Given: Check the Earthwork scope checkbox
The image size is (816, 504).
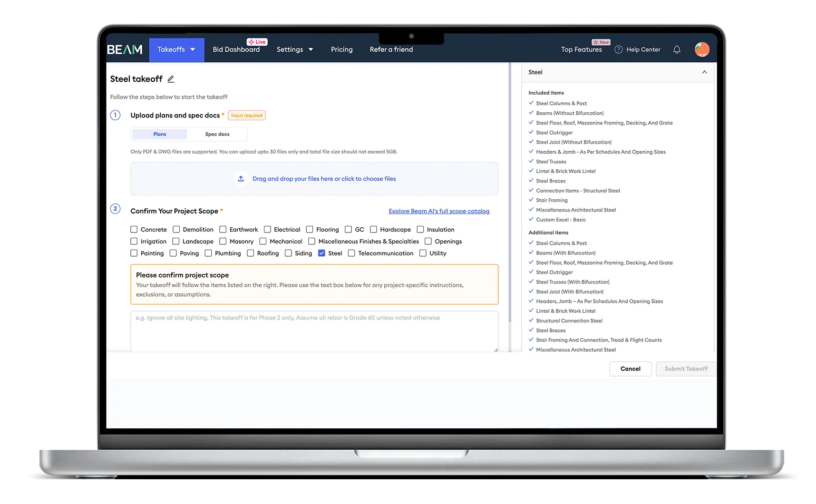Looking at the screenshot, I should point(223,229).
